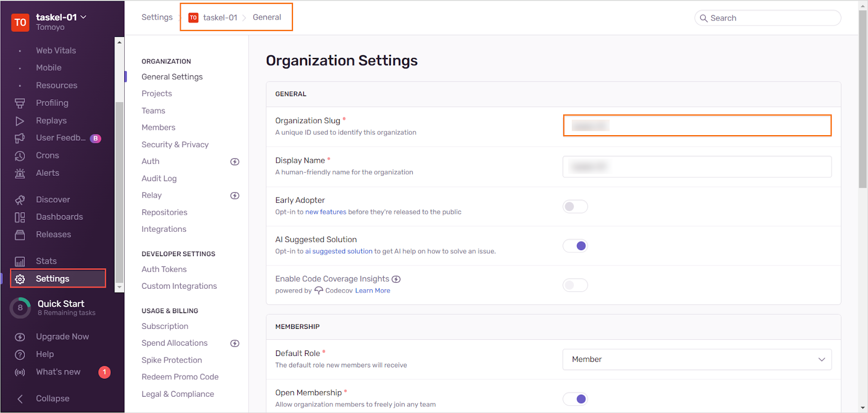
Task: Open Auth Tokens under Developer Settings
Action: [x=164, y=270]
